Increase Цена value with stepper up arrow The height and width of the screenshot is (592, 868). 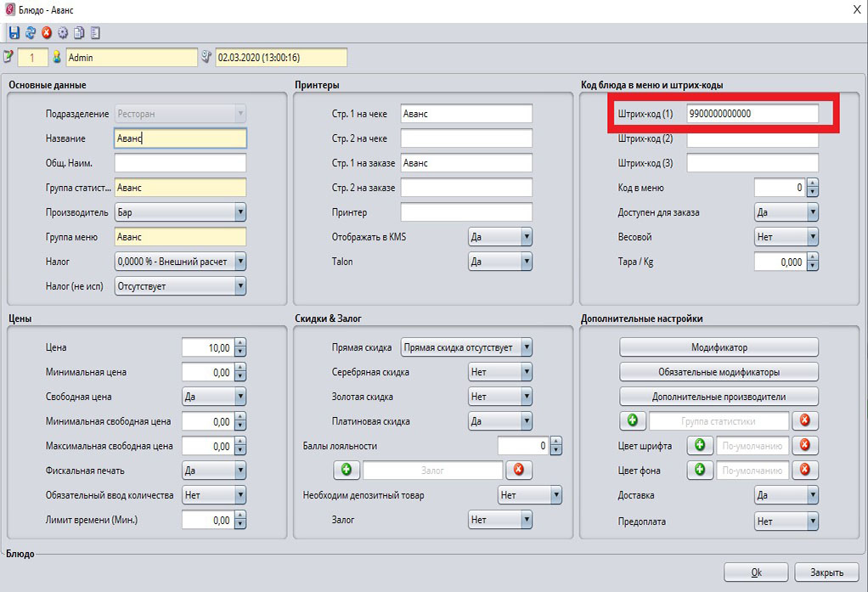[240, 343]
